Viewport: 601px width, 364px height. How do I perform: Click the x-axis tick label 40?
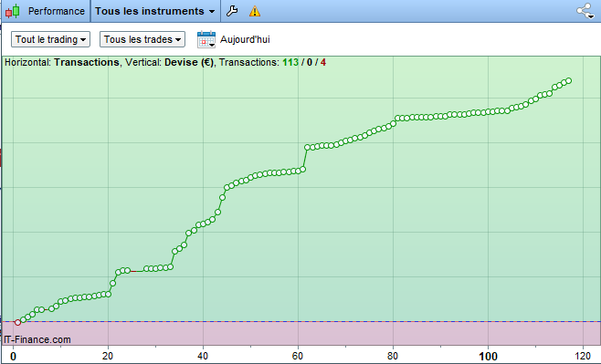point(203,357)
